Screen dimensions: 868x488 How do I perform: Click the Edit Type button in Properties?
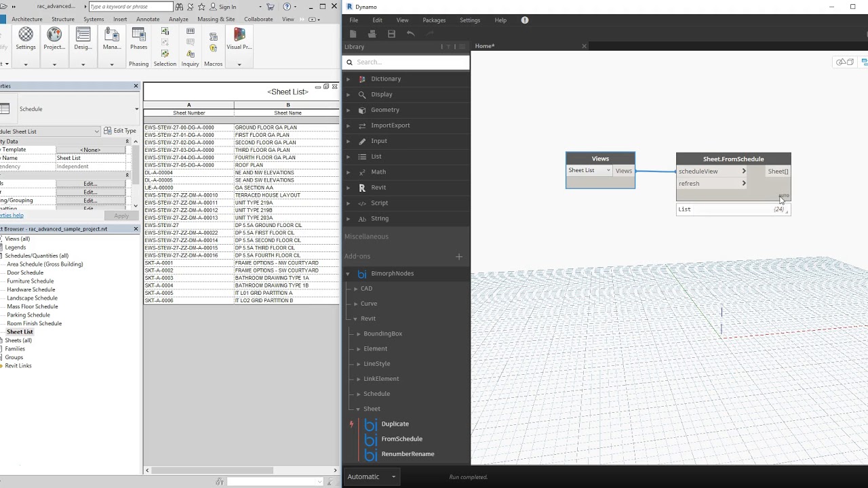[x=120, y=131]
